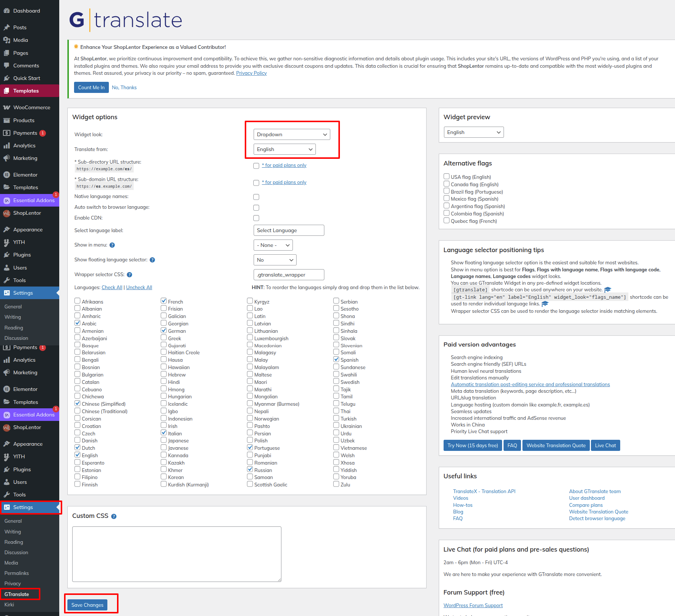Click graduation cap icon after [gtranslate] shortcode line
This screenshot has width=675, height=616.
[x=608, y=290]
